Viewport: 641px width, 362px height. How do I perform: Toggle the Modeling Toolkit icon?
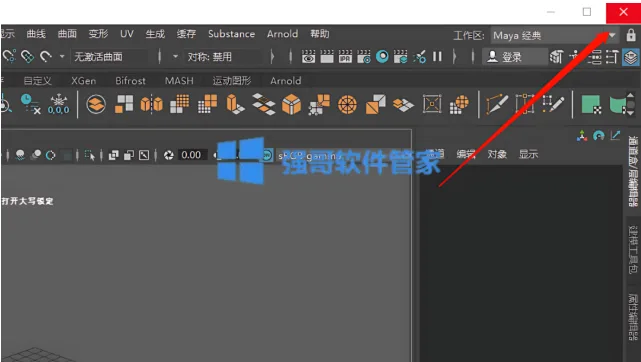[556, 57]
